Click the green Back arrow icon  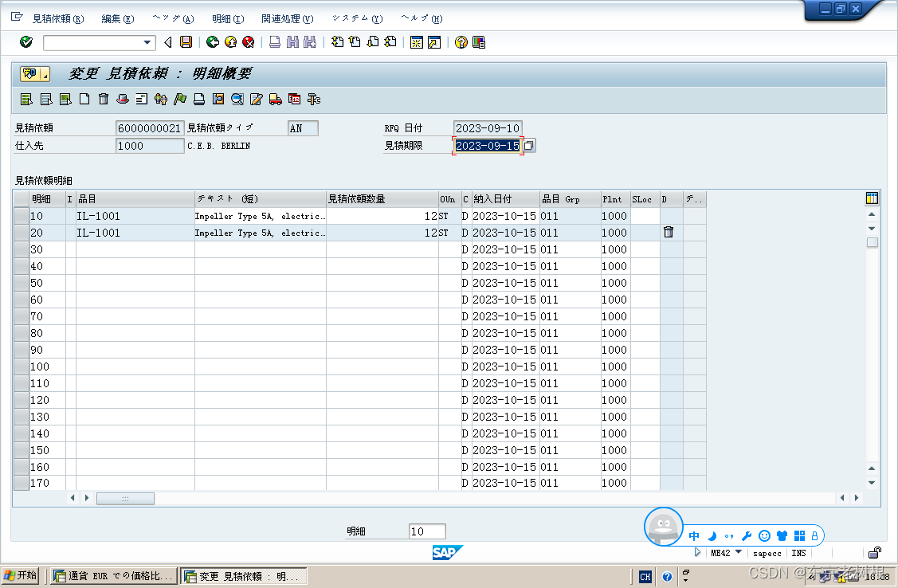(x=211, y=42)
